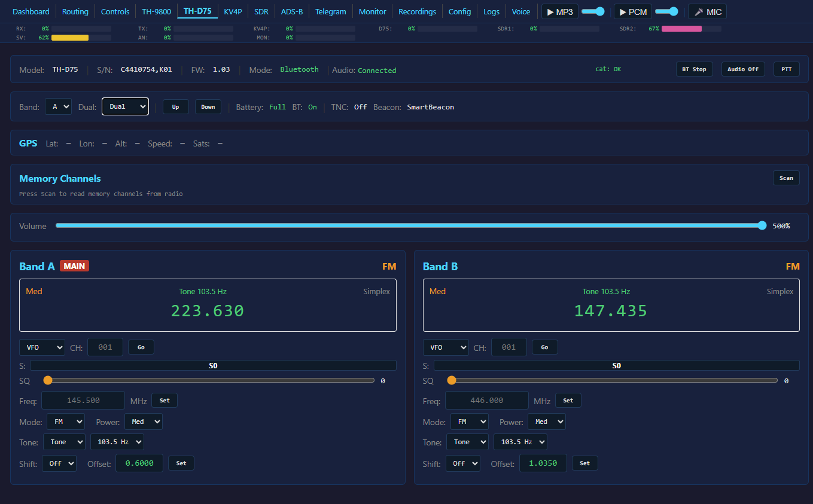Open Band A Tone type dropdown
813x504 pixels.
pos(64,442)
